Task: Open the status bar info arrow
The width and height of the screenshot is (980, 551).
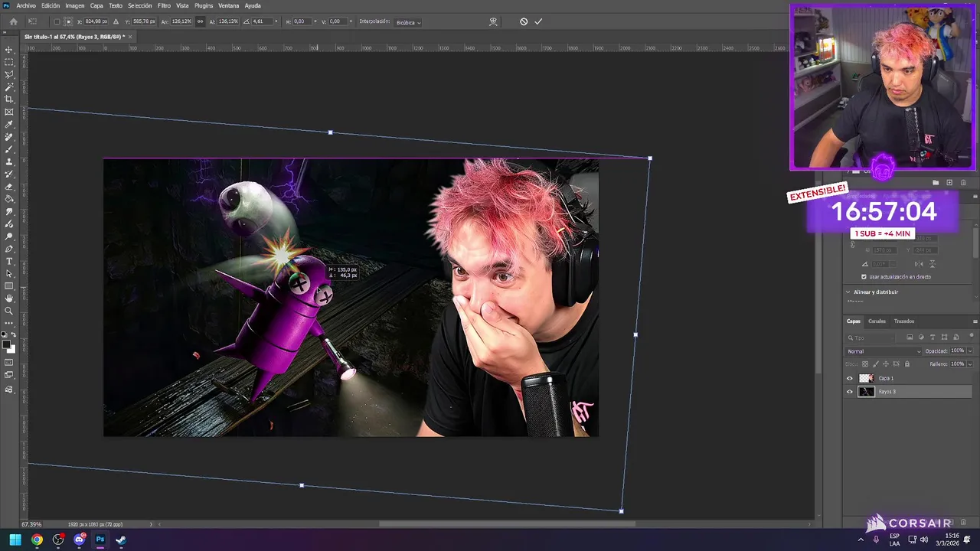Action: 150,524
